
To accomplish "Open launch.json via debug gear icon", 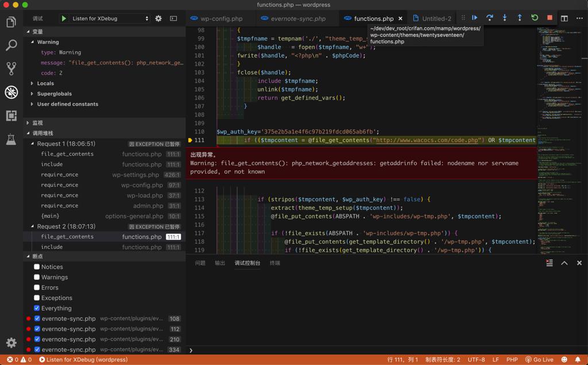I will pyautogui.click(x=158, y=18).
